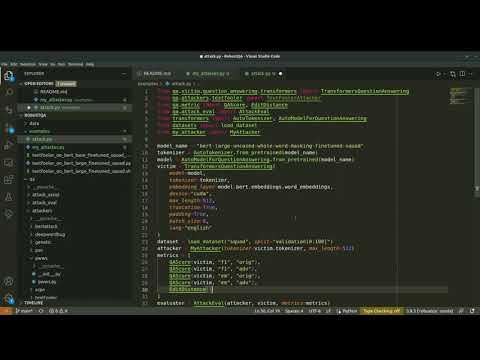Select my_attacker.py in Open Editors
The height and width of the screenshot is (360, 480).
point(56,100)
